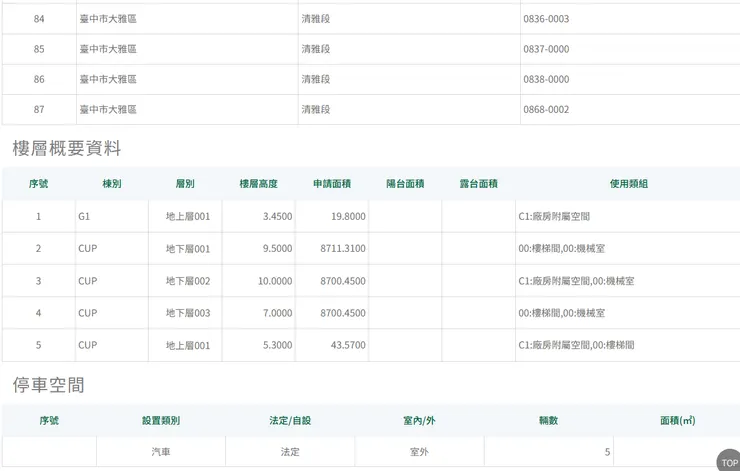Click floor height value 9.5000
Screen dimensions: 740x471
pos(278,249)
